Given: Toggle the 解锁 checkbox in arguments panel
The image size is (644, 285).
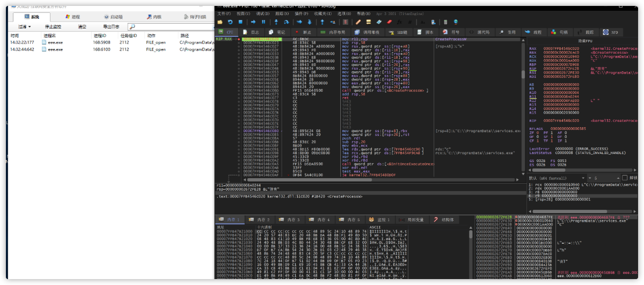Looking at the screenshot, I should pos(625,178).
